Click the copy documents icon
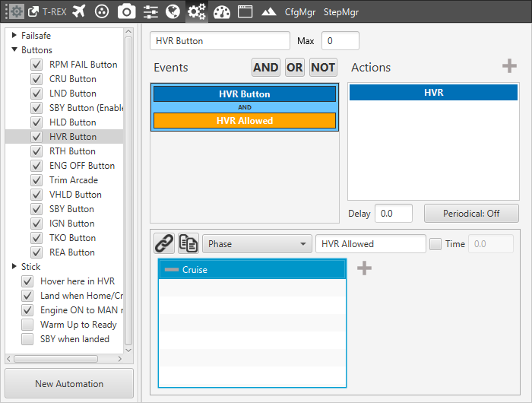The height and width of the screenshot is (403, 532). tap(188, 244)
